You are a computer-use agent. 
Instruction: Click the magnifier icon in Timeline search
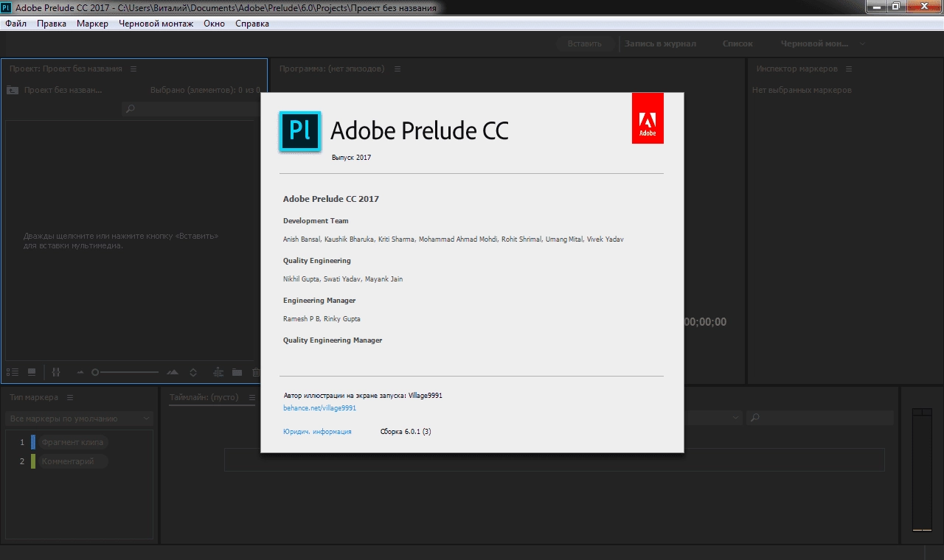tap(754, 418)
